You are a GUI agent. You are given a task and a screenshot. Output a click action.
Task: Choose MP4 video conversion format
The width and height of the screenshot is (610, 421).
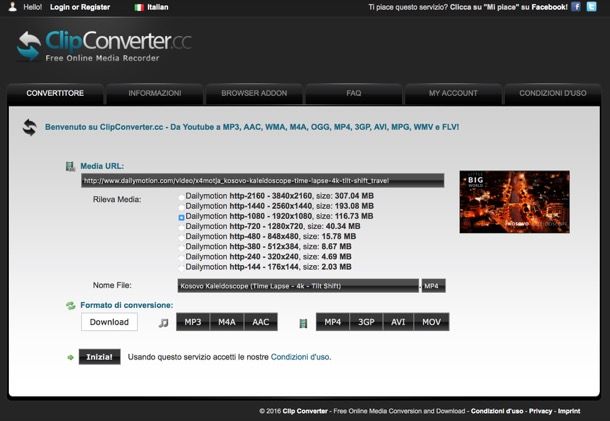pyautogui.click(x=333, y=322)
